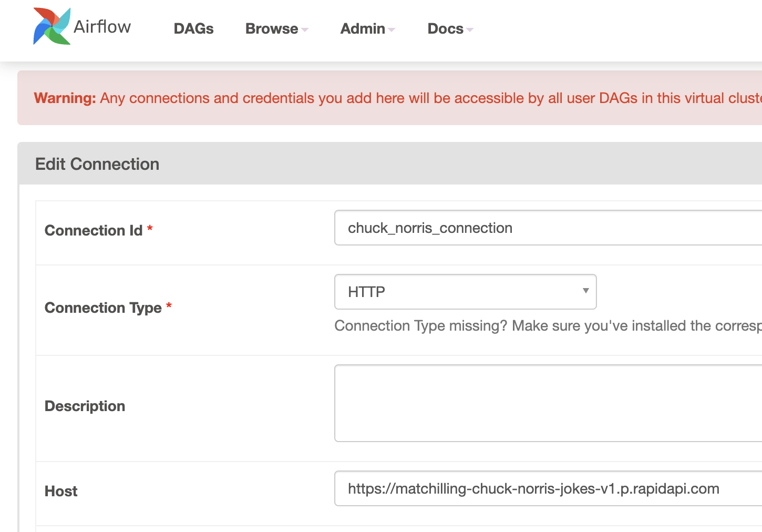Click the Description text area
The width and height of the screenshot is (762, 532).
pyautogui.click(x=548, y=403)
